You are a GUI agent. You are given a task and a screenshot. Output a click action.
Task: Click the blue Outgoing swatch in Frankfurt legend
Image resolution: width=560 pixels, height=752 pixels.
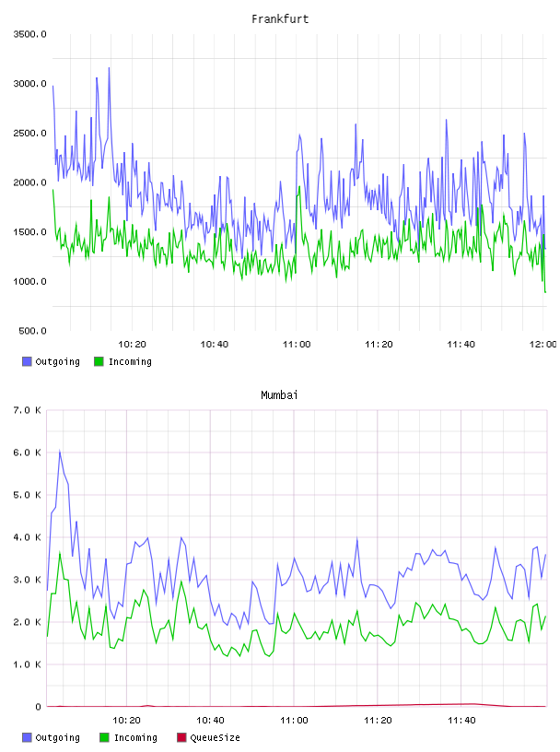27,361
